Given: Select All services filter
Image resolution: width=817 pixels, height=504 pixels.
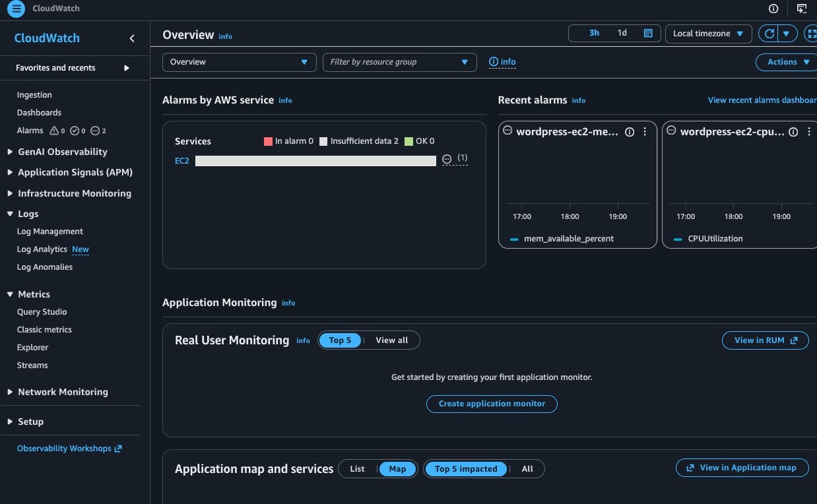Looking at the screenshot, I should click(x=527, y=469).
